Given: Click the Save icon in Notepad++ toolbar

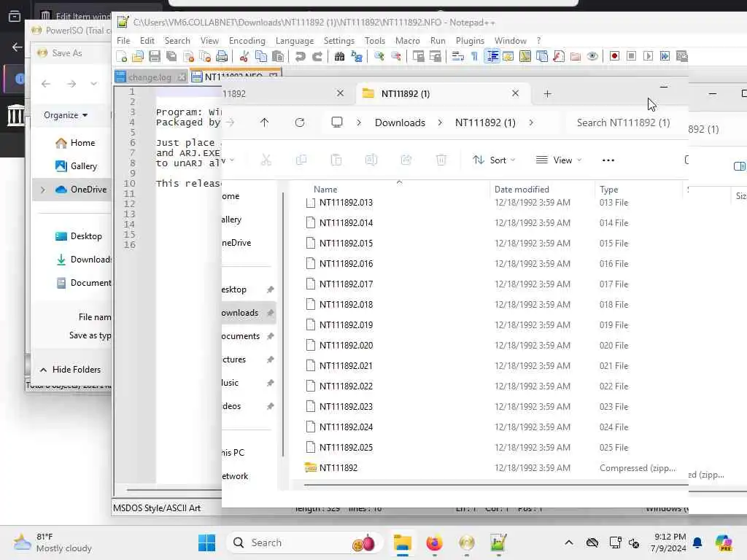Looking at the screenshot, I should (x=155, y=57).
